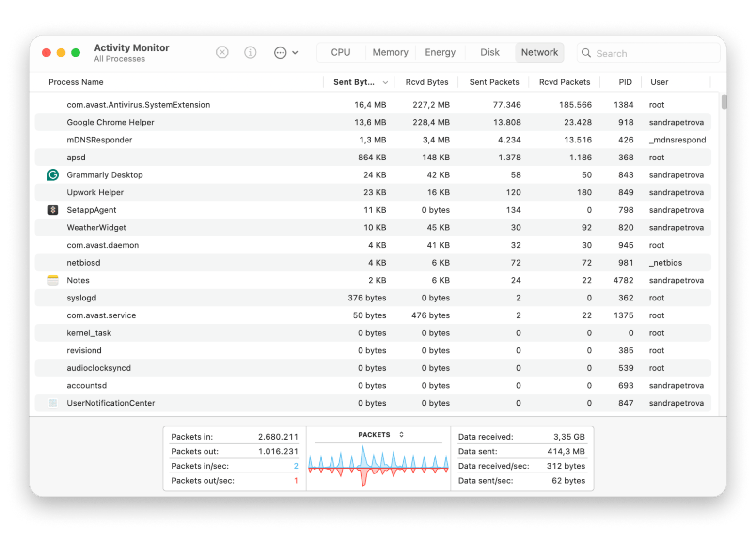Click the SetappAgent icon in list
Viewport: 756px width, 536px height.
pos(53,210)
